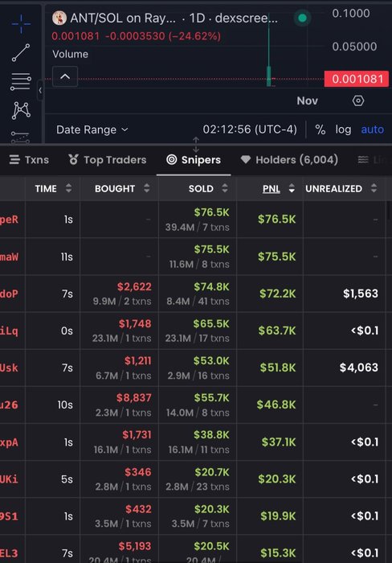Select the XABCD pattern tool
The height and width of the screenshot is (563, 392).
click(x=21, y=110)
